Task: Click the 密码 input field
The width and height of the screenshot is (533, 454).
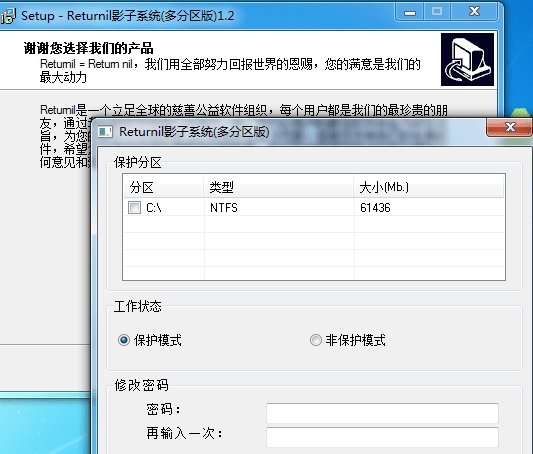Action: 382,413
